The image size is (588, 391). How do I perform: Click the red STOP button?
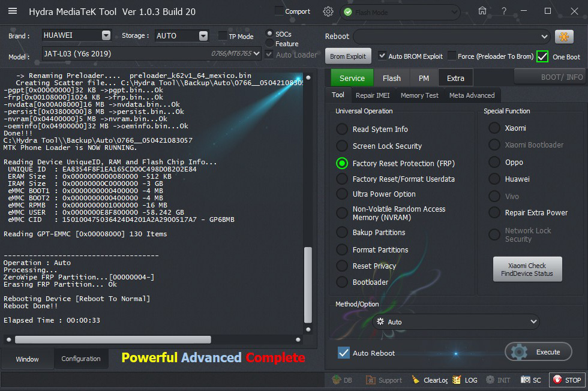(x=567, y=380)
